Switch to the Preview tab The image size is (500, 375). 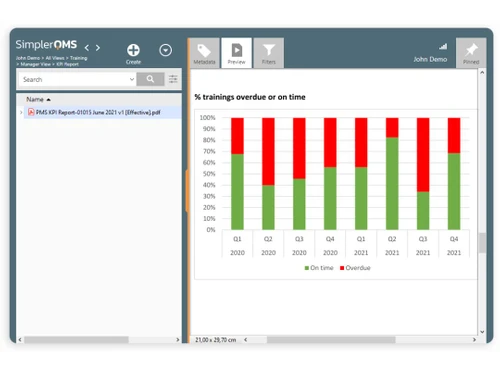236,53
